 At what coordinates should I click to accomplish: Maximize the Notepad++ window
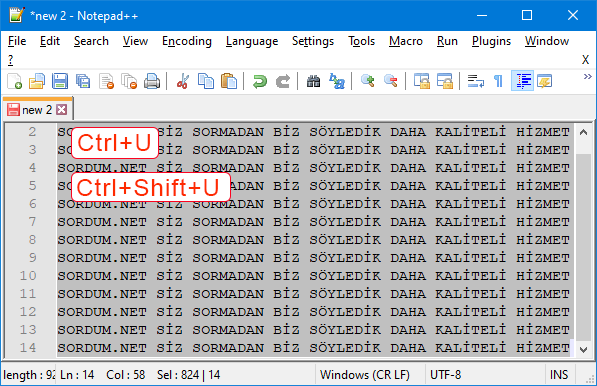coord(527,15)
